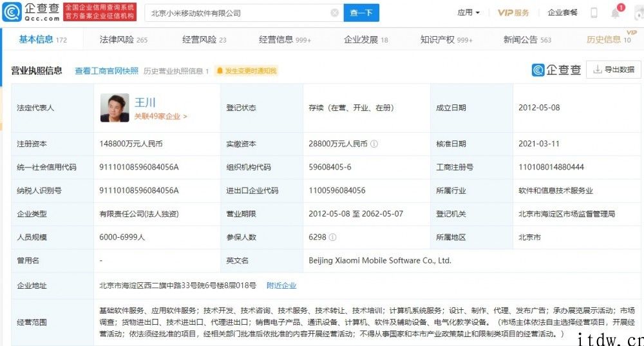Click the Qcc.com logo icon

[x=12, y=12]
